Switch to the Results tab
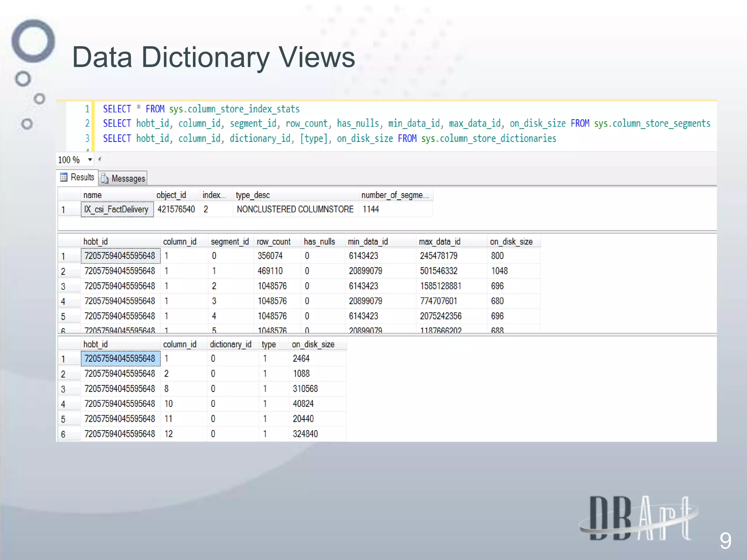 (77, 178)
